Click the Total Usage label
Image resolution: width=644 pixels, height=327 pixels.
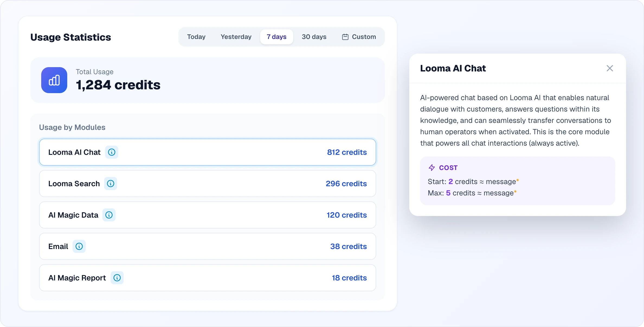pos(95,72)
